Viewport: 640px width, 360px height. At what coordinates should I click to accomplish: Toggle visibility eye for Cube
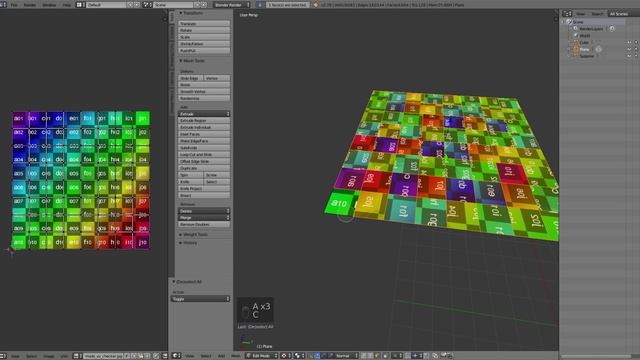[x=629, y=42]
